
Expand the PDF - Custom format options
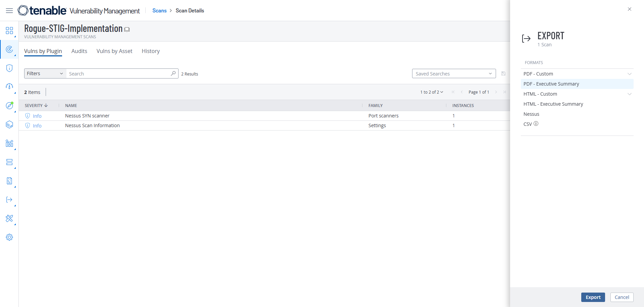click(x=629, y=74)
